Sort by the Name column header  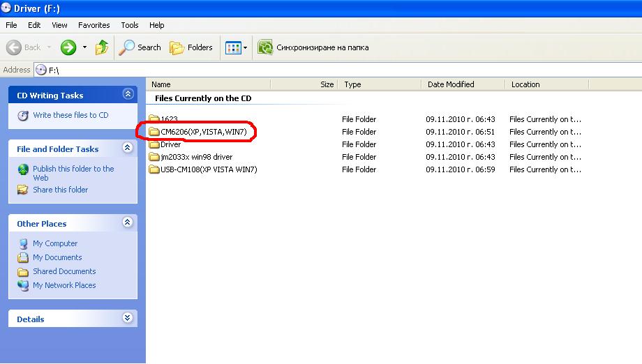pos(209,84)
